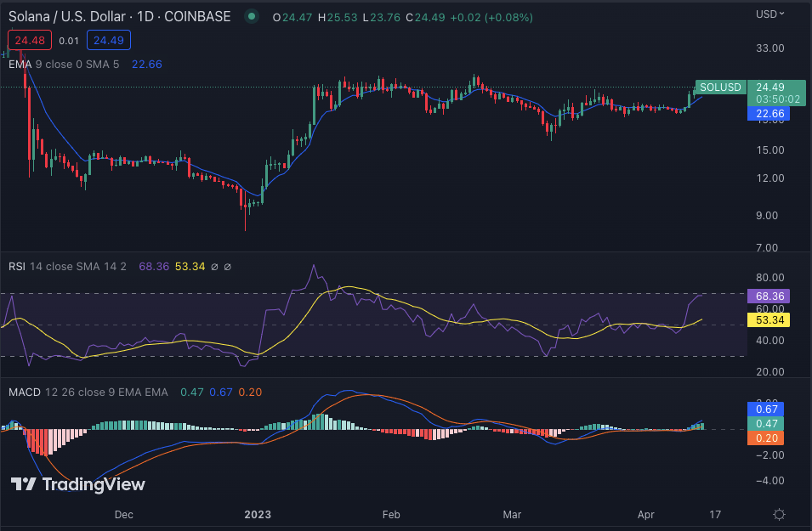
Task: Click the 2023 label on time axis
Action: point(258,515)
